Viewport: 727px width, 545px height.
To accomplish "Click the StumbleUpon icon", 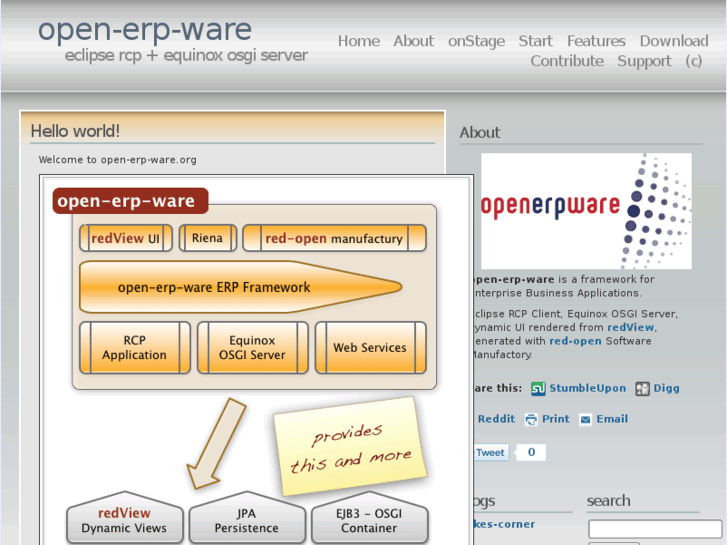I will click(x=538, y=389).
